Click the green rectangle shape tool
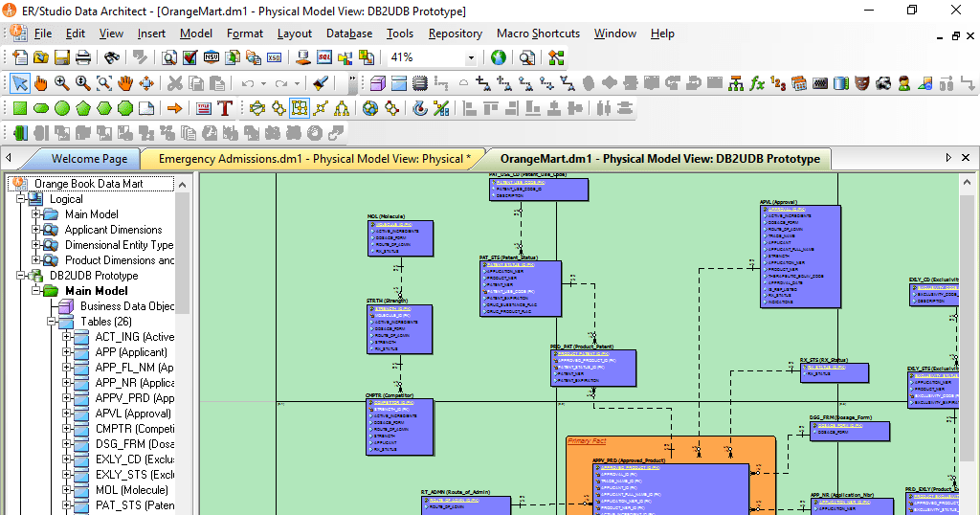The width and height of the screenshot is (980, 515). 19,108
